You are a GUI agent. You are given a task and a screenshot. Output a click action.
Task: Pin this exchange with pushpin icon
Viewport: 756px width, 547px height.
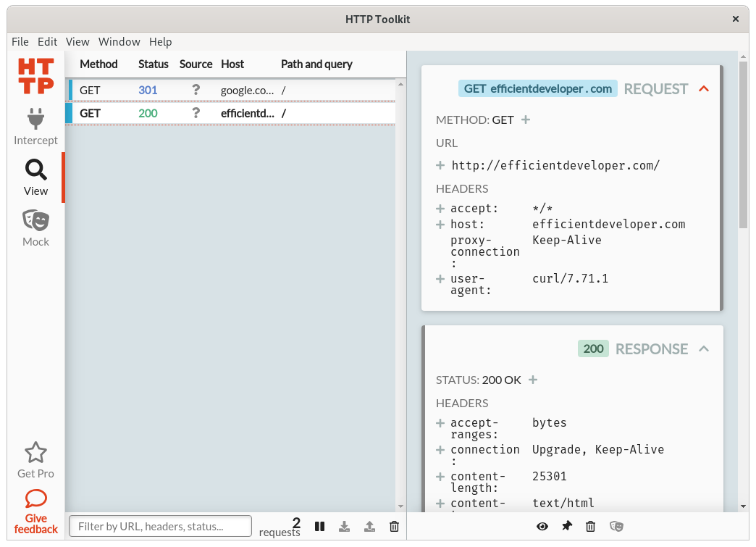tap(567, 526)
